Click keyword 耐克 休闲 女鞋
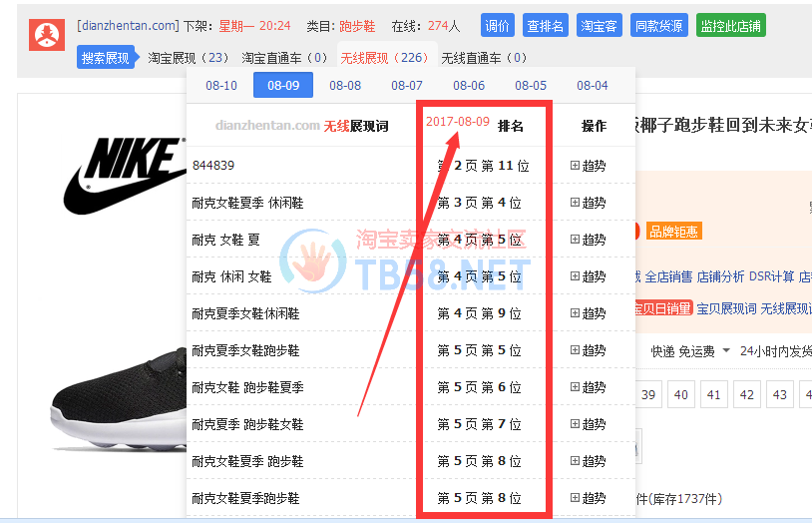This screenshot has width=812, height=523. pyautogui.click(x=231, y=276)
